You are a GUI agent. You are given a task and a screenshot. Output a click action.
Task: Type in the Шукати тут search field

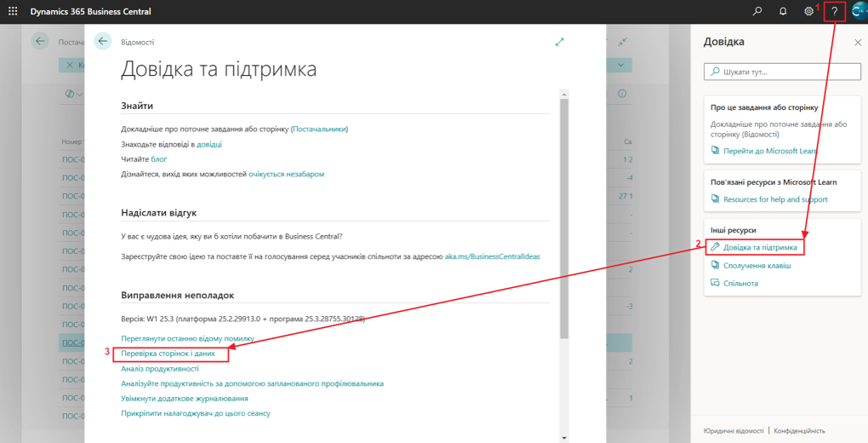[x=787, y=72]
